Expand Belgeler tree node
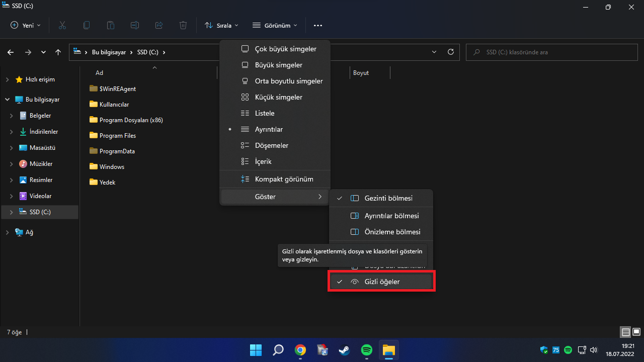This screenshot has height=362, width=644. click(x=12, y=116)
